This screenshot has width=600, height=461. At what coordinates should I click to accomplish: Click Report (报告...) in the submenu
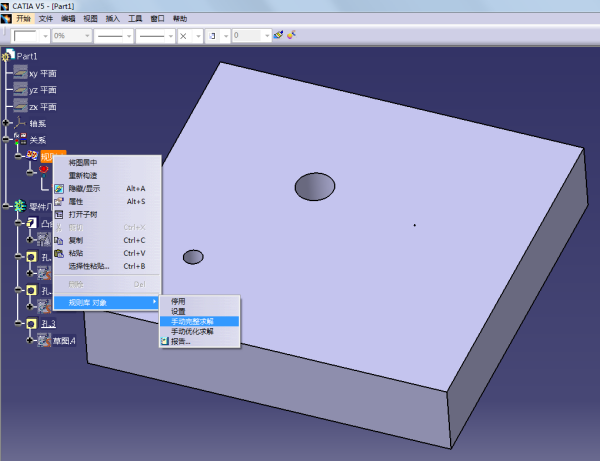(x=180, y=341)
